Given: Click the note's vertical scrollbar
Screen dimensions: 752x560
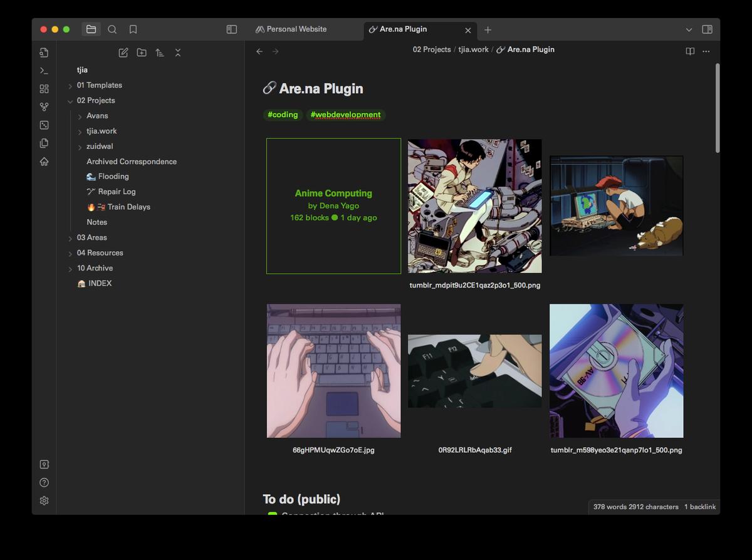Looking at the screenshot, I should [x=717, y=106].
